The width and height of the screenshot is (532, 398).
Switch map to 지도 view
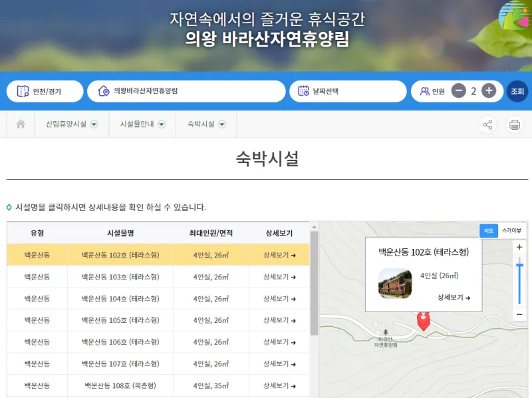click(489, 231)
